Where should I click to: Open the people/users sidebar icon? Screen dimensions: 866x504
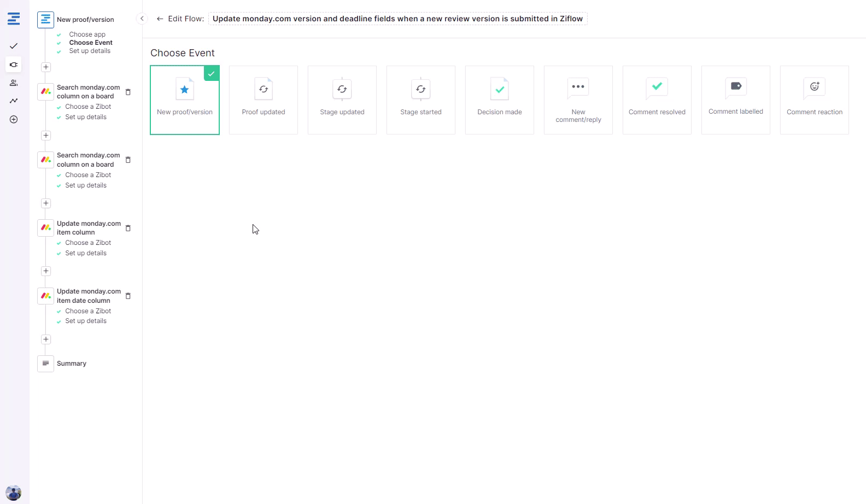[14, 83]
